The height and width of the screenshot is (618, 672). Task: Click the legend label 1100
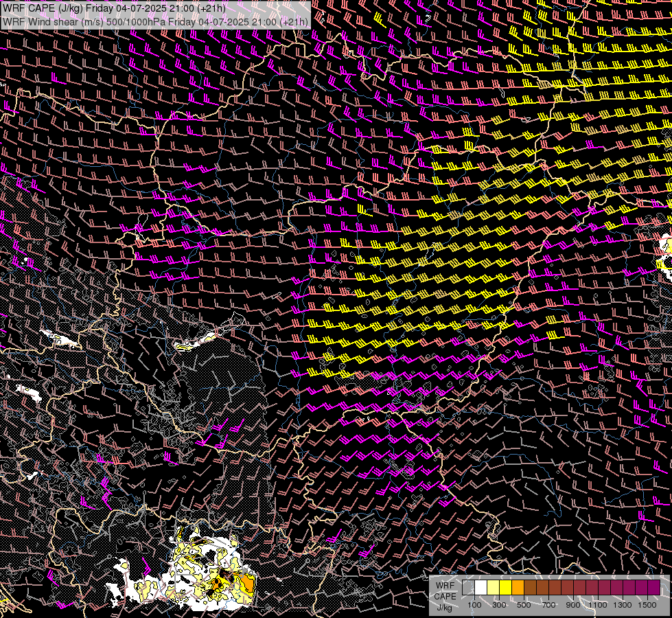[x=597, y=605]
